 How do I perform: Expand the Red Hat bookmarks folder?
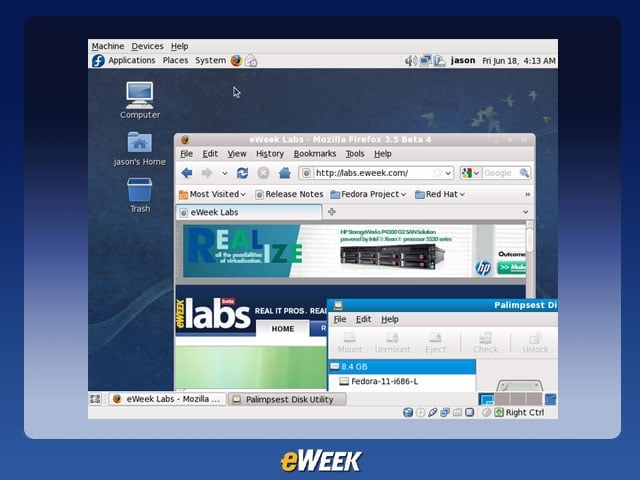tap(440, 194)
